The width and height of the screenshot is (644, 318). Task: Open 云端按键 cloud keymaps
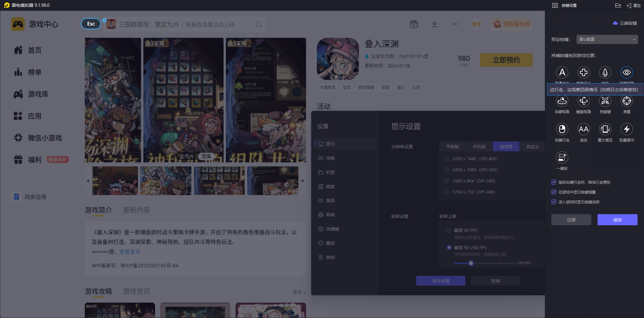[625, 23]
